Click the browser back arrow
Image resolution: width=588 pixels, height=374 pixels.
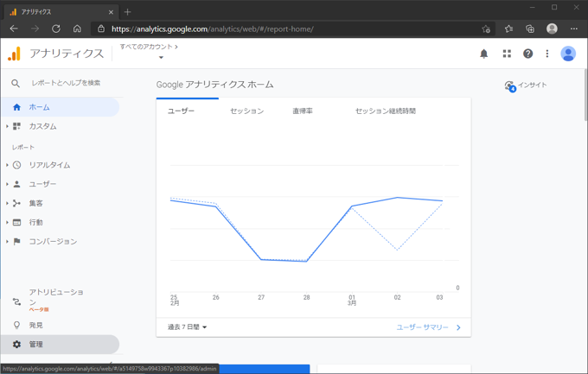tap(14, 29)
